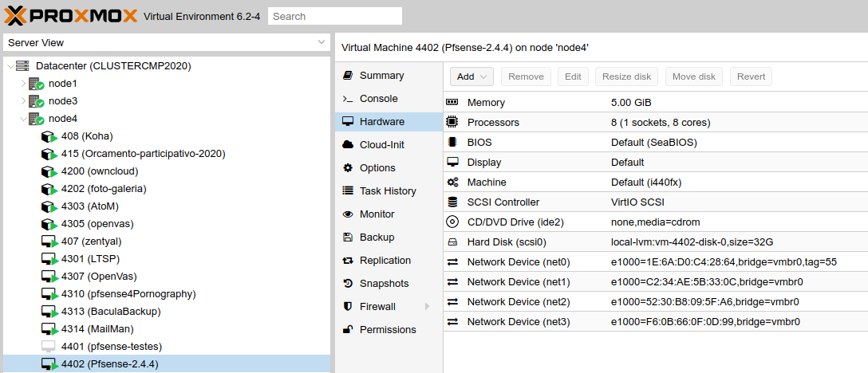Open the Summary tab
This screenshot has height=373, width=868.
coord(389,75)
